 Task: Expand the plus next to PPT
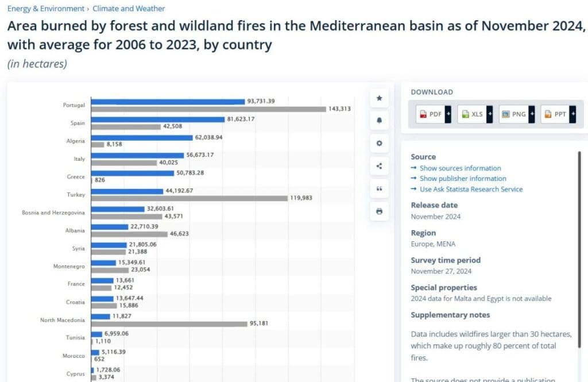coord(573,114)
